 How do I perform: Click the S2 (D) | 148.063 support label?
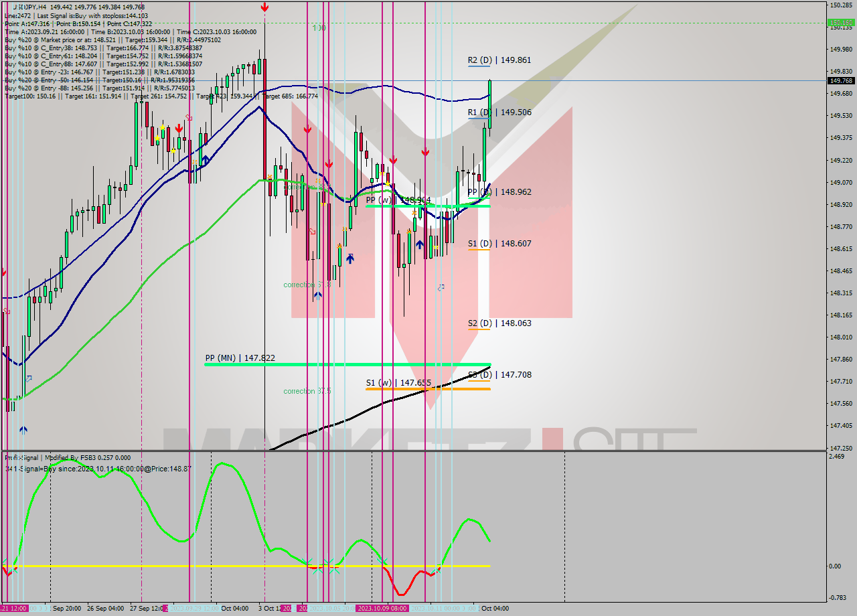499,323
